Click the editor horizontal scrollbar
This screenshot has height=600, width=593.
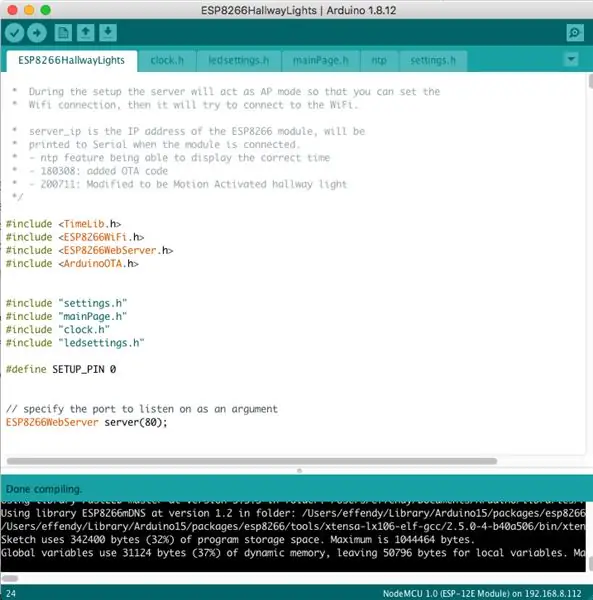(252, 461)
